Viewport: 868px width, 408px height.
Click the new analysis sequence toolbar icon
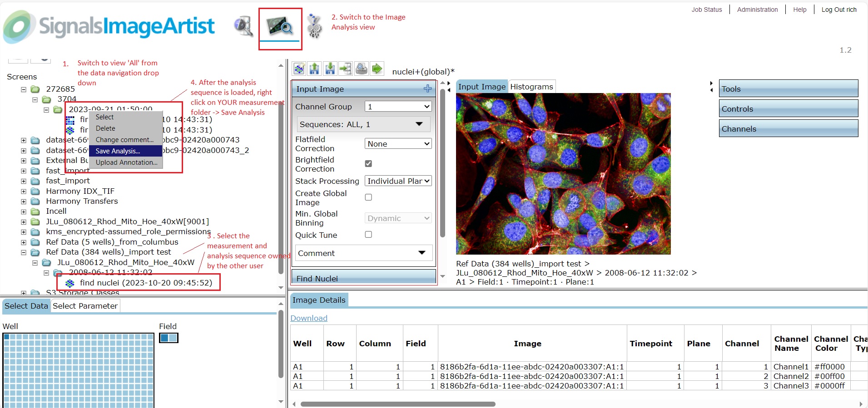coord(299,69)
